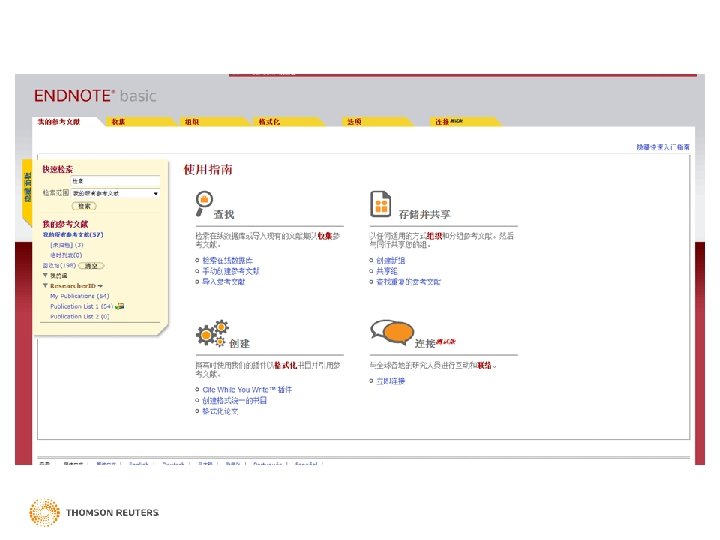The width and height of the screenshot is (720, 540).
Task: Click the quick search text field
Action: pos(115,181)
